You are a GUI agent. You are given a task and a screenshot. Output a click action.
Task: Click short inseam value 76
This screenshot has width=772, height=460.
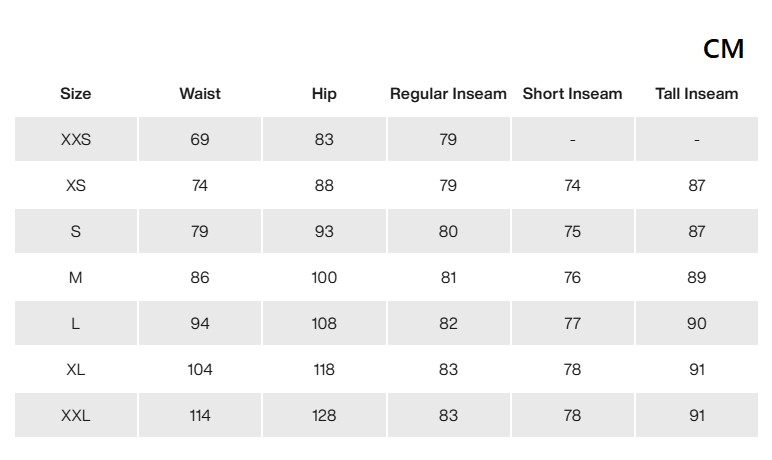point(572,277)
